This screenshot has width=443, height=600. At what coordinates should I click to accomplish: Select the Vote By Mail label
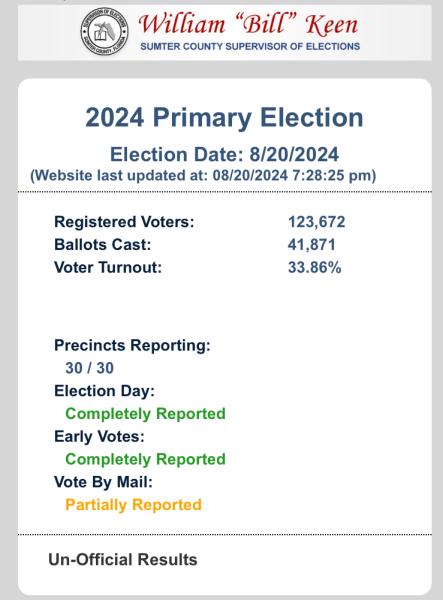click(x=103, y=482)
